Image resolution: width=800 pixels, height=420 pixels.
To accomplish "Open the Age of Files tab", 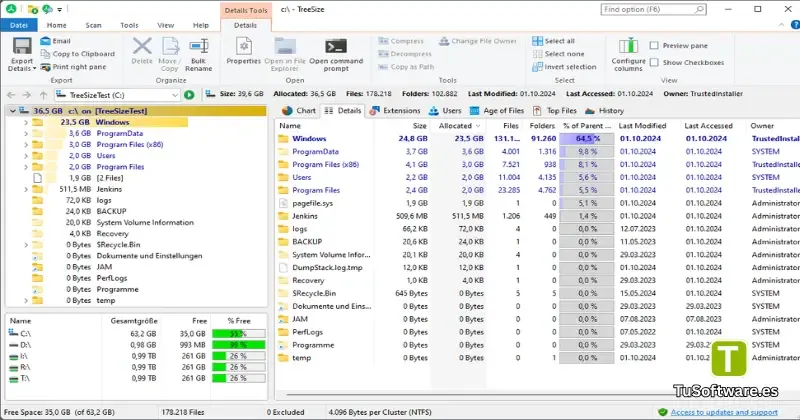I will pyautogui.click(x=496, y=111).
